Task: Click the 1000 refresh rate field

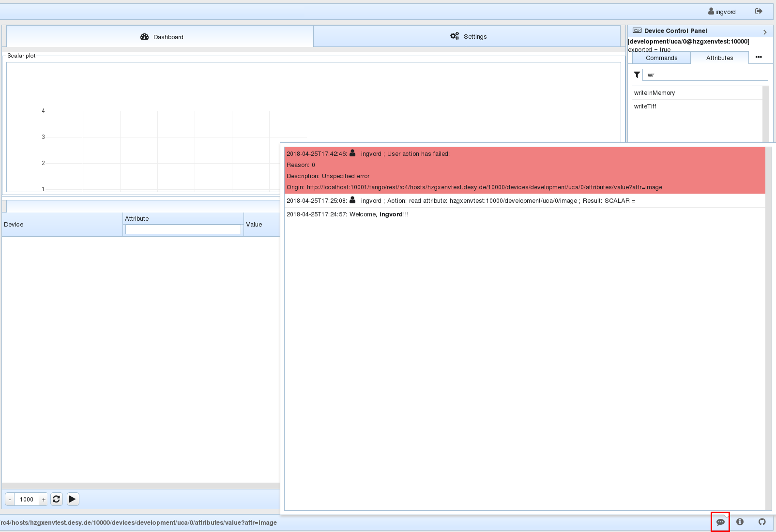Action: tap(27, 499)
